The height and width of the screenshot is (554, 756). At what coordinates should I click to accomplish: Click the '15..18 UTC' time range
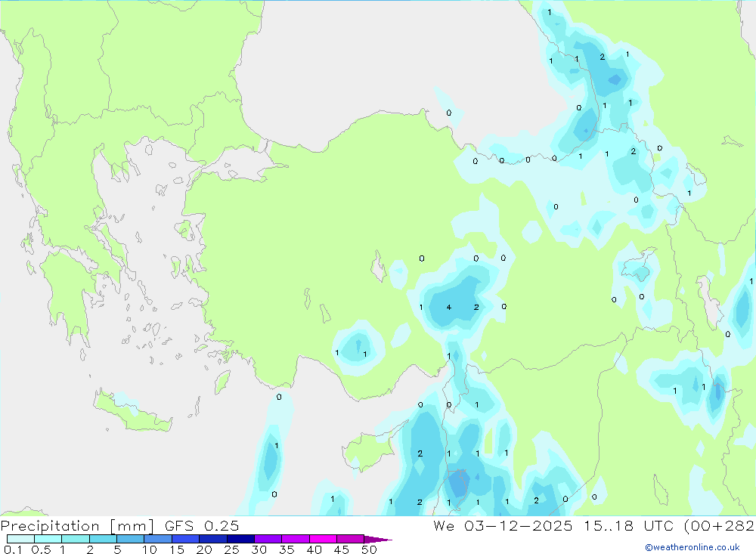[x=629, y=525]
